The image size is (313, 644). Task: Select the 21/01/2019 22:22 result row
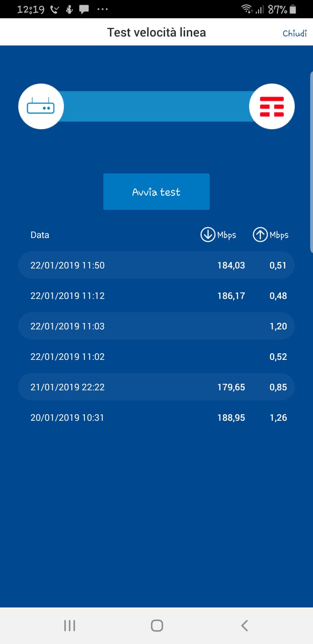click(156, 387)
